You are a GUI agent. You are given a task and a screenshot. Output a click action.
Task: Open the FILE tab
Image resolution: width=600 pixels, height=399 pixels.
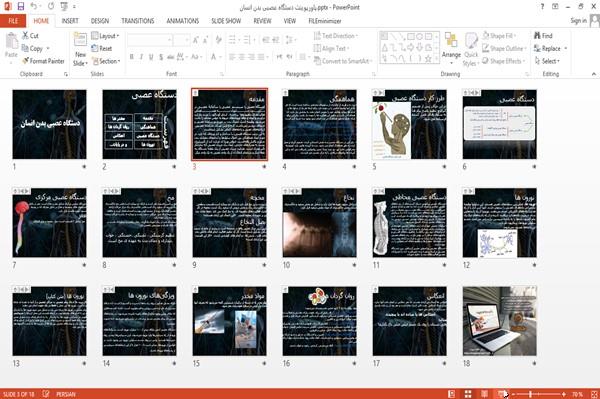point(13,21)
